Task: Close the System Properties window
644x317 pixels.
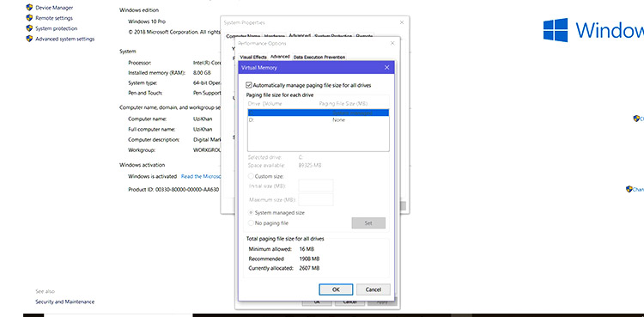Action: click(402, 22)
